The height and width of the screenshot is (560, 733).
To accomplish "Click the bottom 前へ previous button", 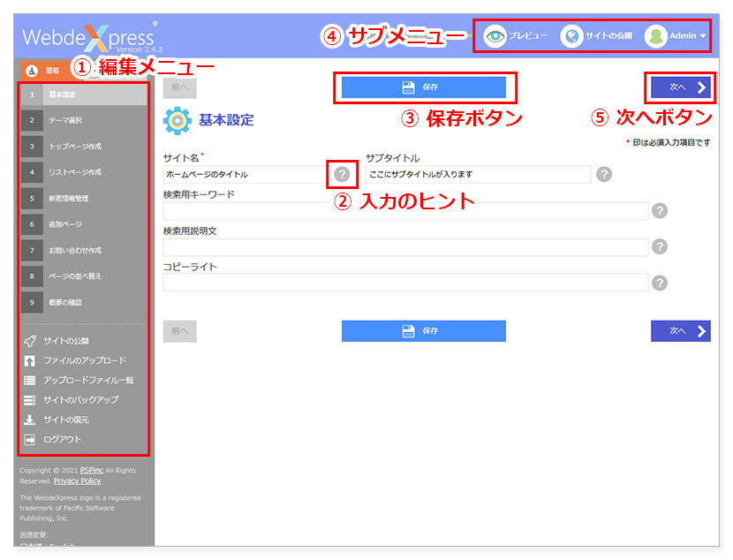I will pos(179,331).
